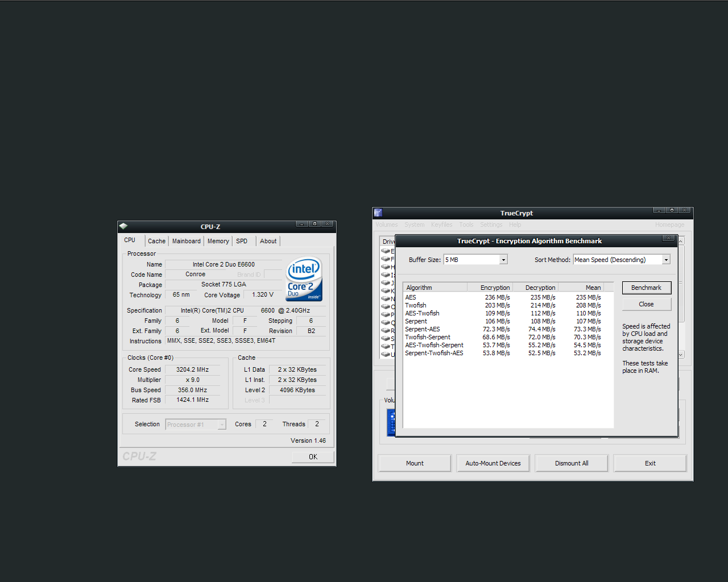Select the Serpent benchmark row
Screen dimensions: 728x582
(503, 321)
